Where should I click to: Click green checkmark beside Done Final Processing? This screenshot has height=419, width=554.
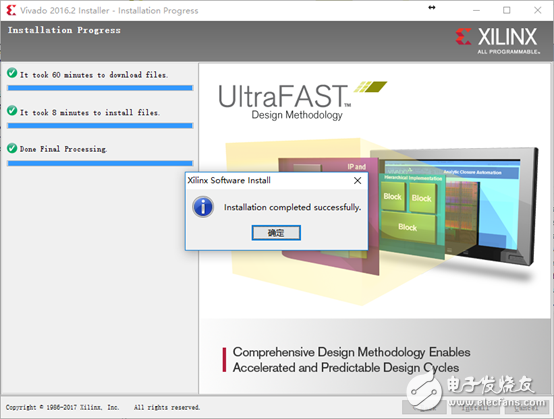12,148
